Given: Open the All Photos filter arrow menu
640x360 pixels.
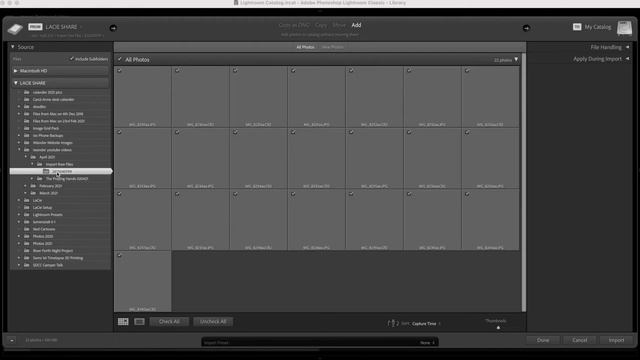Looking at the screenshot, I should point(516,60).
